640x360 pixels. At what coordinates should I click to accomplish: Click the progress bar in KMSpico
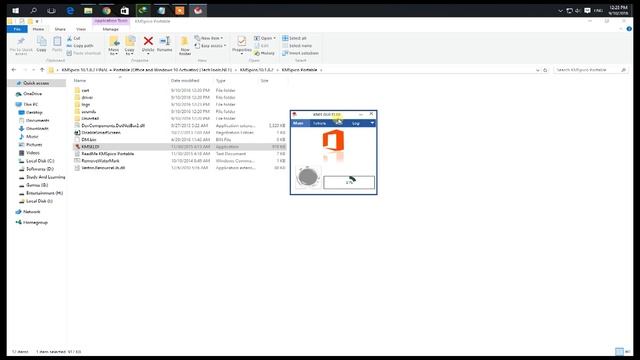tap(349, 182)
